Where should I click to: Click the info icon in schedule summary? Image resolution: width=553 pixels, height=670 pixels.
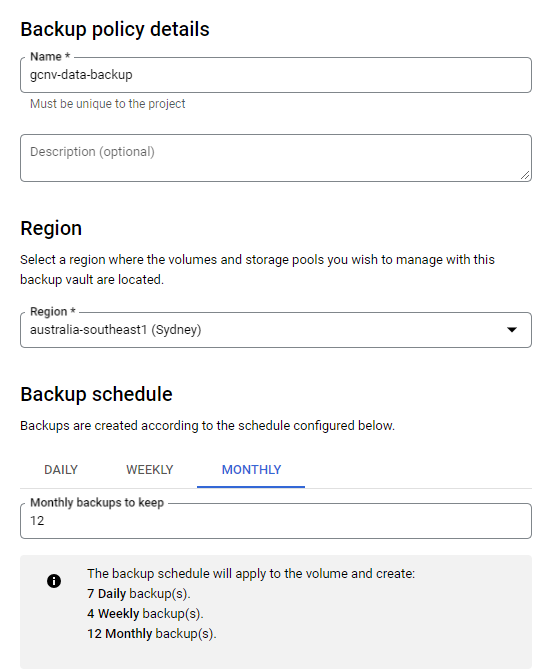click(54, 581)
